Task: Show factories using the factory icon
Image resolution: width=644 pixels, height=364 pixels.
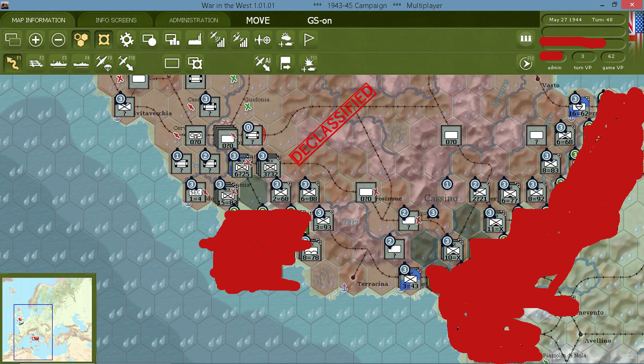Action: 195,40
